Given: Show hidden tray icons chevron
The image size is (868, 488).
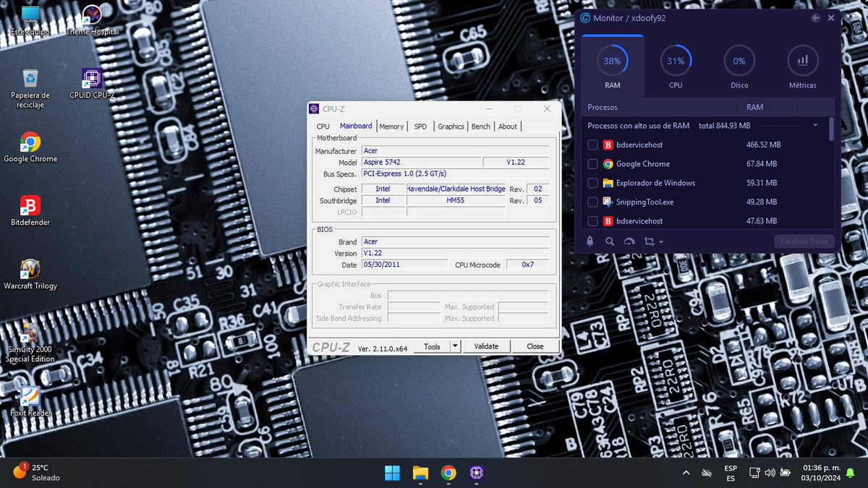Looking at the screenshot, I should pos(686,473).
